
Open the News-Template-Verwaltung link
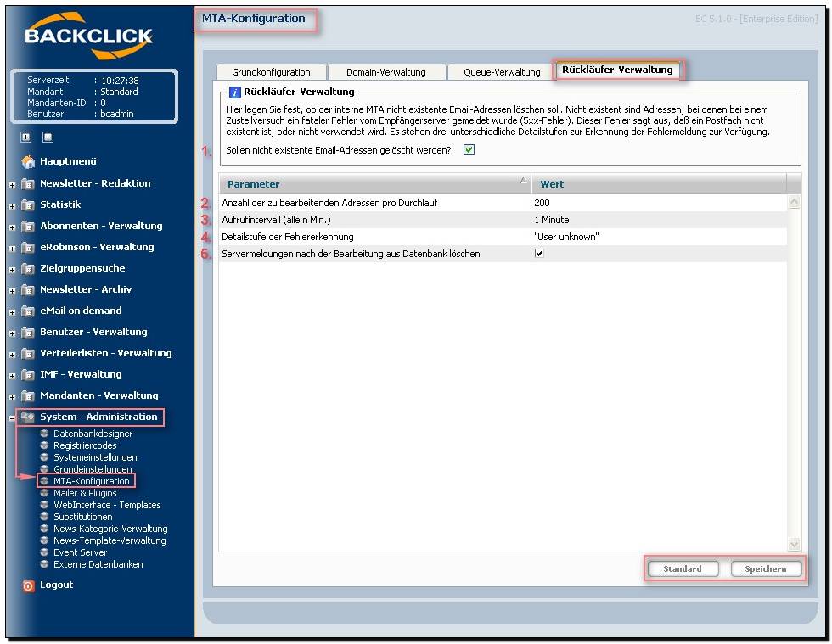110,540
